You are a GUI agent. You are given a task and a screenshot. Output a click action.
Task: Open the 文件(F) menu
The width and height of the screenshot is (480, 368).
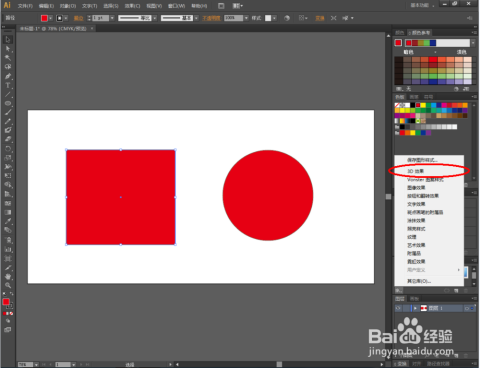click(25, 6)
